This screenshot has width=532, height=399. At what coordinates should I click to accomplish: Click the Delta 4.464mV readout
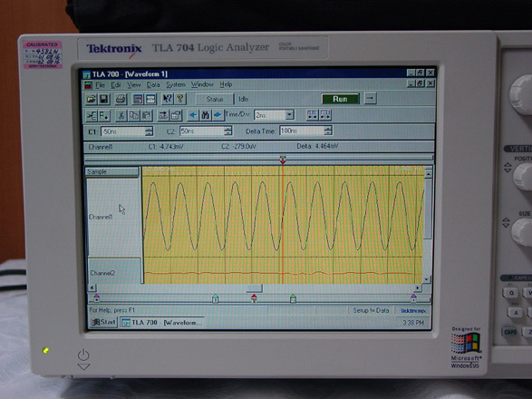[x=317, y=146]
